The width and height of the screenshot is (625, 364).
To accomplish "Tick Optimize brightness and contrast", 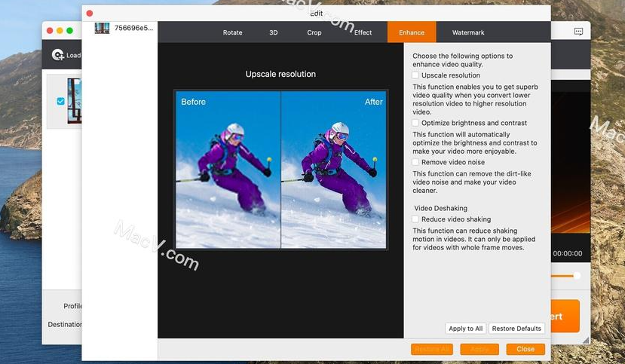I will (415, 123).
